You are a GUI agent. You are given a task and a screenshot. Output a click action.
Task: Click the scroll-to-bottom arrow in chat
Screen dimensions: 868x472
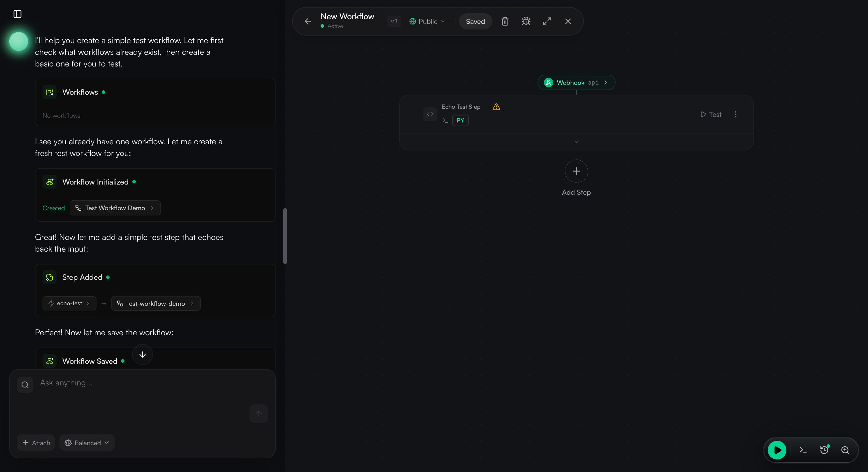point(142,355)
